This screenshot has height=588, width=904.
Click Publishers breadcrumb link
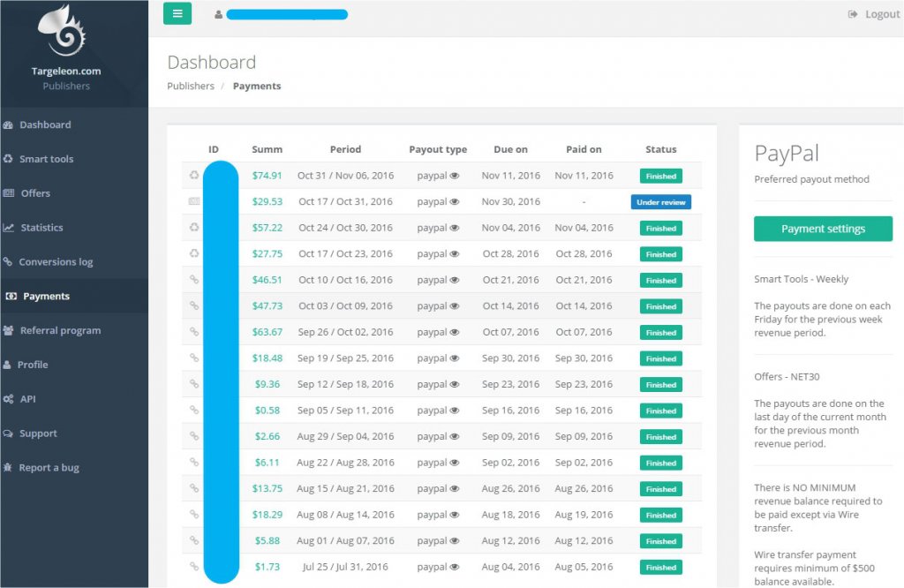click(191, 87)
